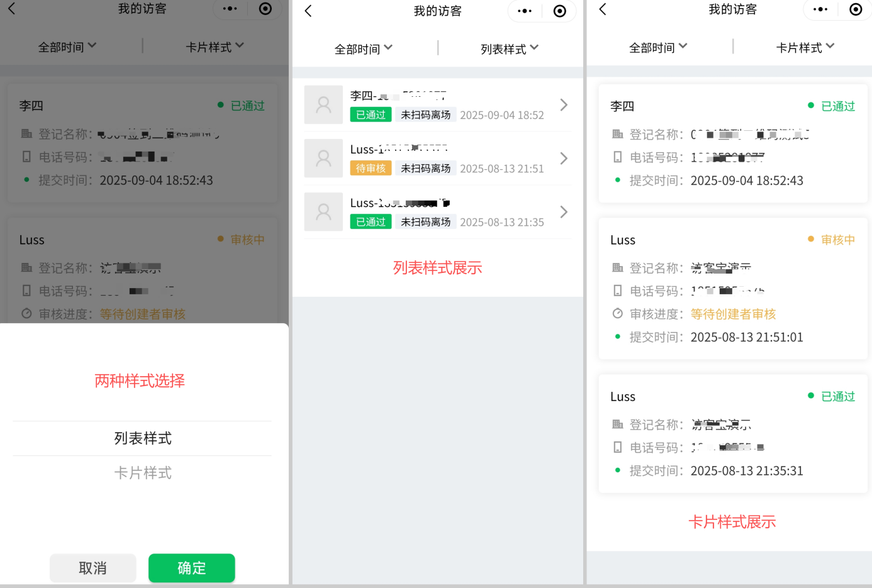The height and width of the screenshot is (588, 872).
Task: Click right chevron on 李四 list row
Action: (x=564, y=105)
